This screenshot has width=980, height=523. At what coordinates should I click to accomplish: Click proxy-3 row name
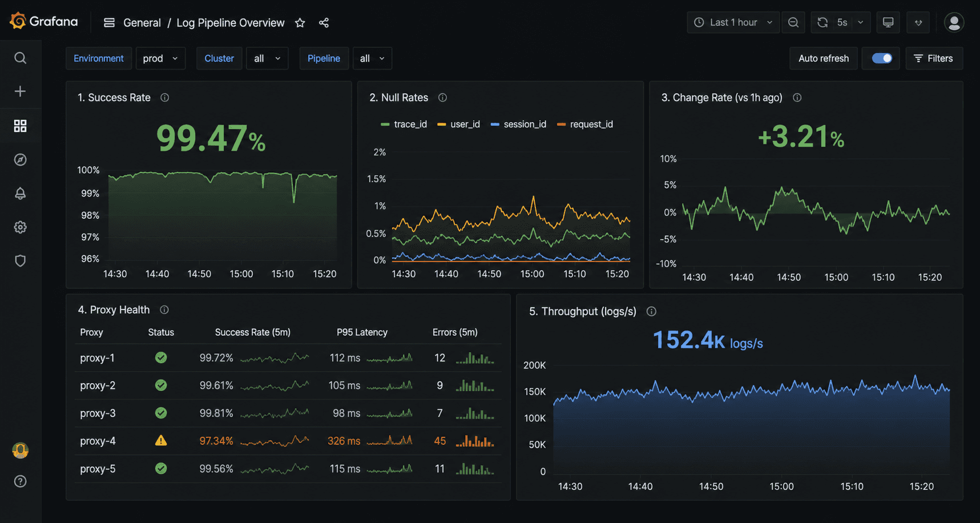(98, 413)
